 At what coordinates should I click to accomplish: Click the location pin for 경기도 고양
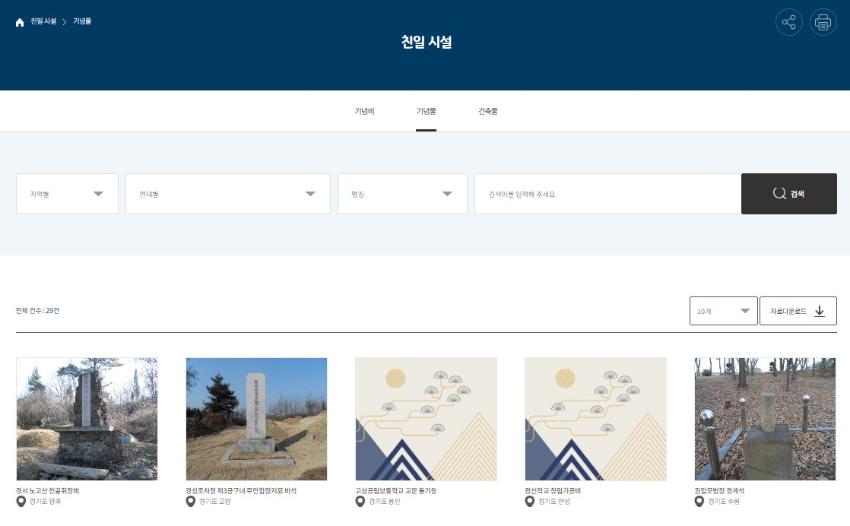click(190, 502)
